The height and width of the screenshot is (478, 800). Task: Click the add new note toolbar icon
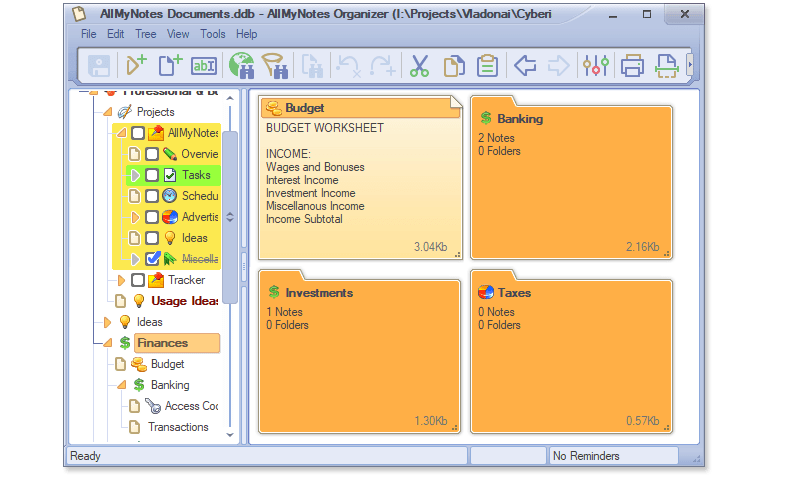tap(170, 66)
